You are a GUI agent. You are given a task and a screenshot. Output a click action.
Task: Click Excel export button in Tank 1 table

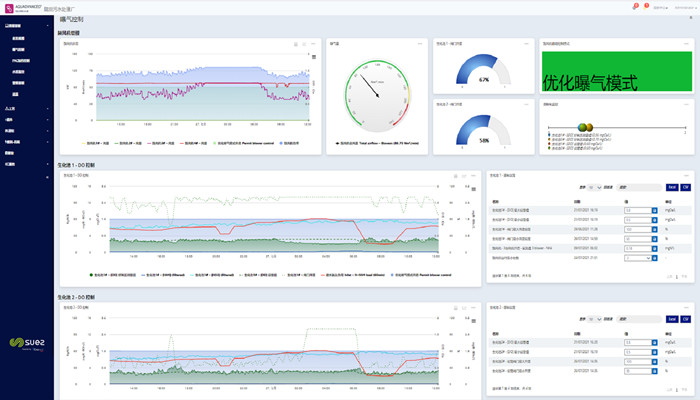671,187
